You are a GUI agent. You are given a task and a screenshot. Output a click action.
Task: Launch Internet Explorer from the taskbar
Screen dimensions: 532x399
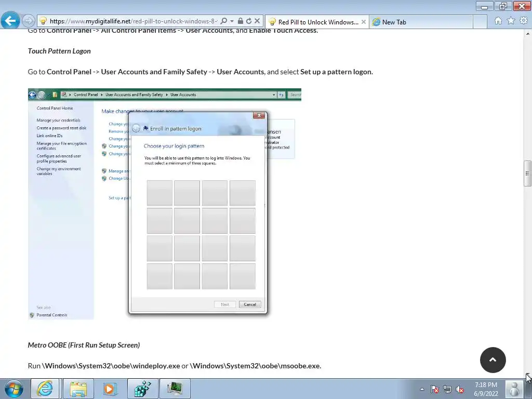tap(45, 389)
